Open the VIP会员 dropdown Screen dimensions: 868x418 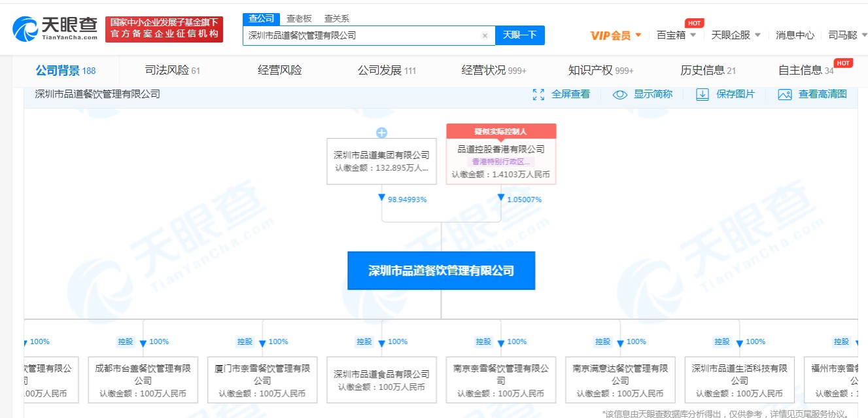coord(616,35)
